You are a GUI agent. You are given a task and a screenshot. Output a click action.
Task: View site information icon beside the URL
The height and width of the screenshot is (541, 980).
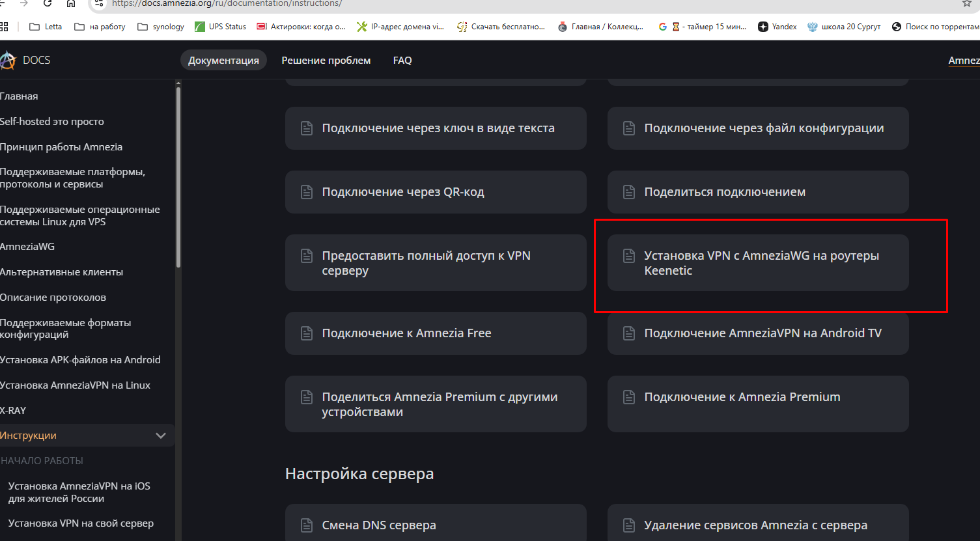click(99, 3)
